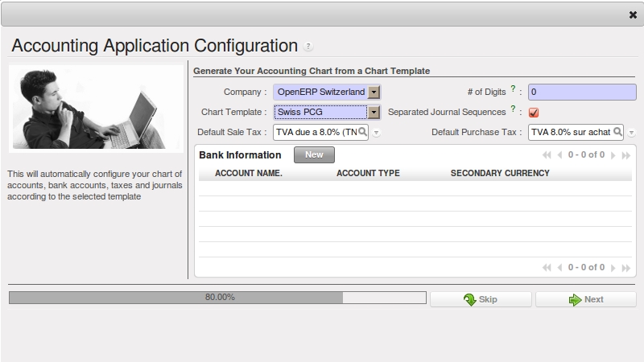Click the 80% configuration progress bar

point(217,298)
